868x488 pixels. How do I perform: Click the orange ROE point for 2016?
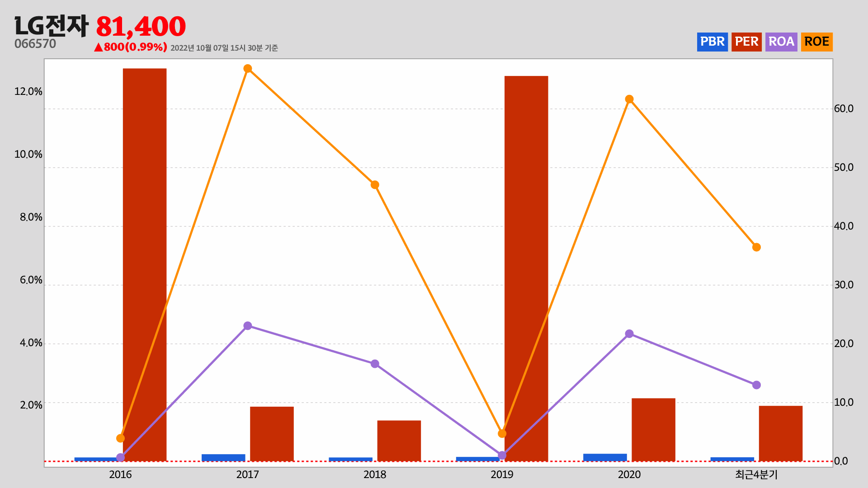(x=120, y=438)
